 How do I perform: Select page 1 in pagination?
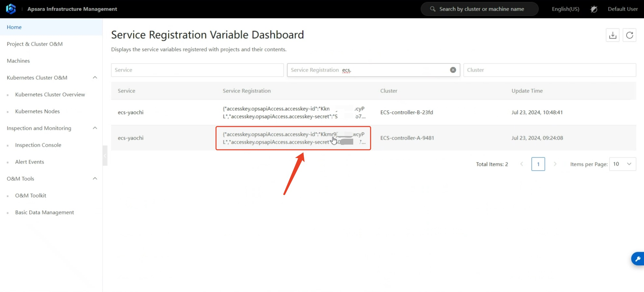tap(538, 164)
